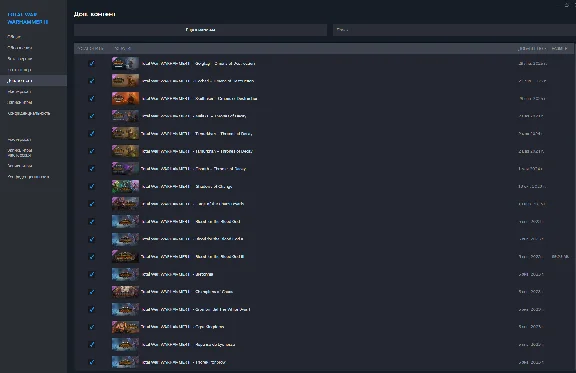The image size is (576, 373).
Task: Open the Shadows of Change DLC thumbnail
Action: point(125,186)
